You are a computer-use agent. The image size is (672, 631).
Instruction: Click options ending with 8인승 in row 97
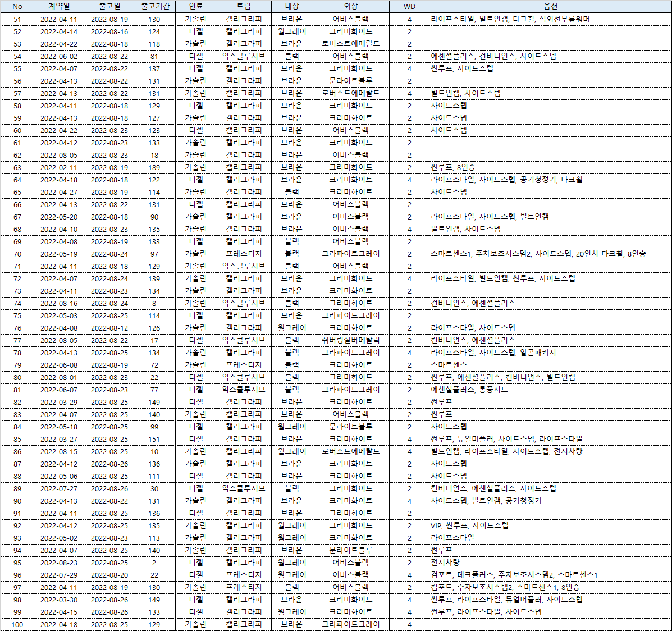pyautogui.click(x=505, y=588)
